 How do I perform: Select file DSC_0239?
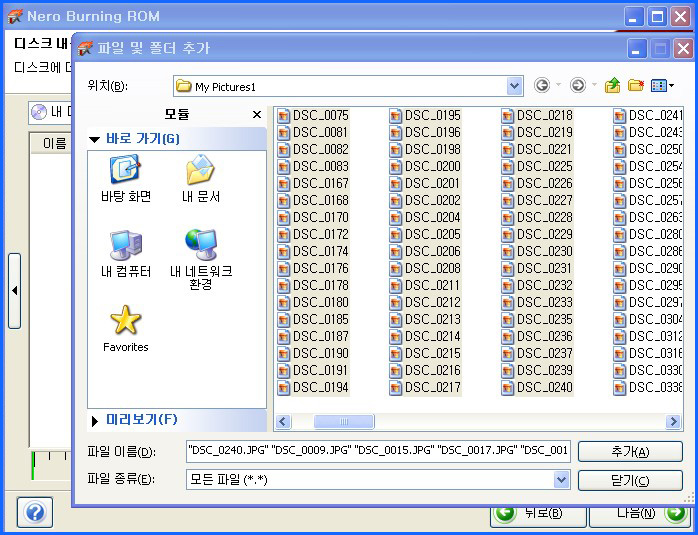[537, 370]
